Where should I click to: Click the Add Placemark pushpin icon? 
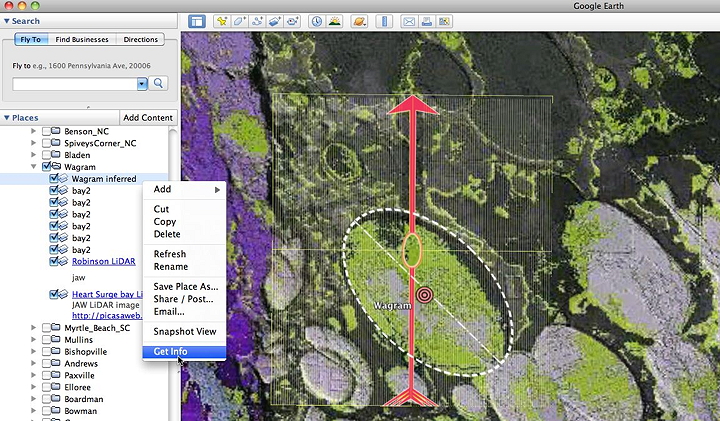click(223, 20)
